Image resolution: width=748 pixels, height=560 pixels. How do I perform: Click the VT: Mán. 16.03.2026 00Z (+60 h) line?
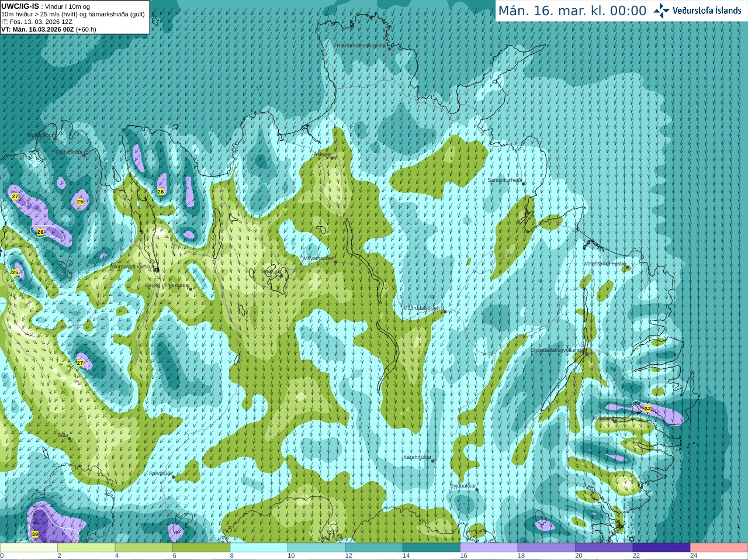pyautogui.click(x=49, y=29)
